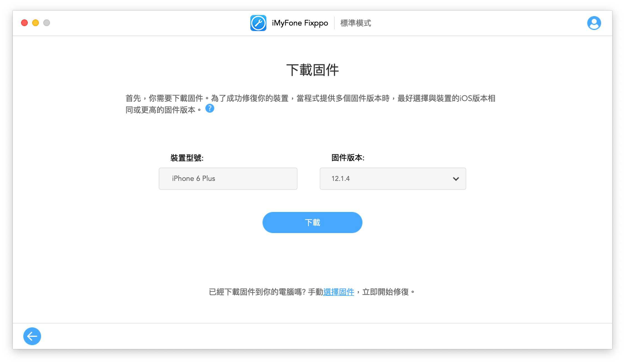Click the firmware instructions paragraph text
Viewport: 625px width, 364px height.
(310, 104)
